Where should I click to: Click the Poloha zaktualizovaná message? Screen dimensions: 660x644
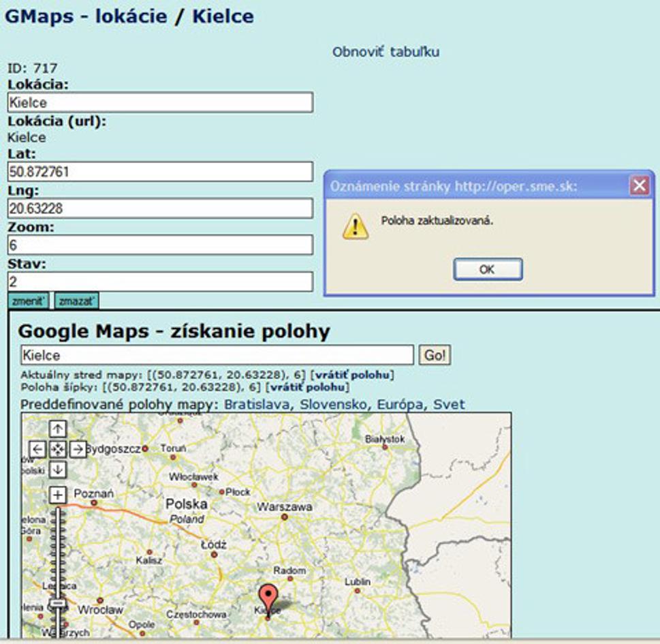[x=437, y=221]
